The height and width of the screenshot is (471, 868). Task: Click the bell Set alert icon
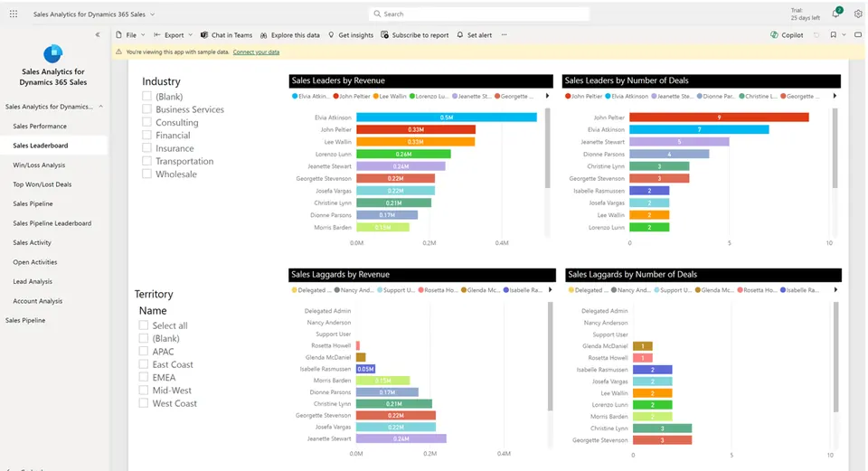point(460,35)
